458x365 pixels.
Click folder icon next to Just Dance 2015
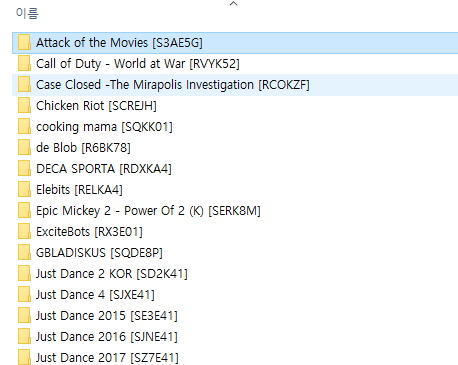[x=24, y=316]
